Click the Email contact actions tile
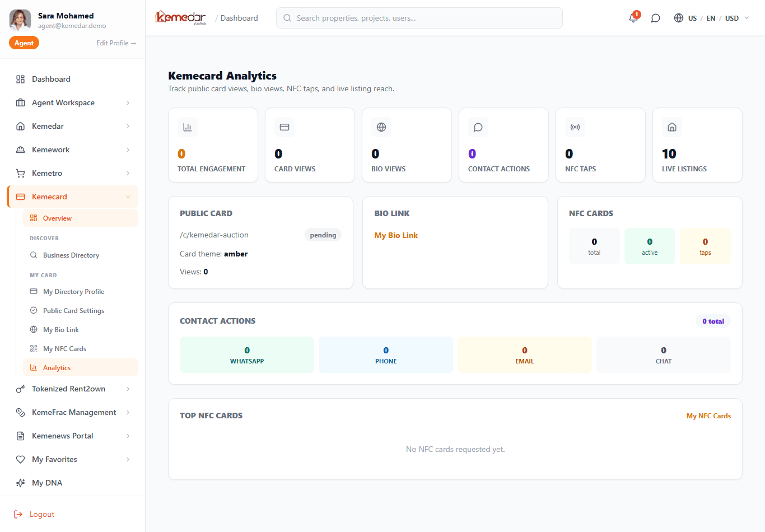Screen dimensions: 765x532 click(x=525, y=355)
